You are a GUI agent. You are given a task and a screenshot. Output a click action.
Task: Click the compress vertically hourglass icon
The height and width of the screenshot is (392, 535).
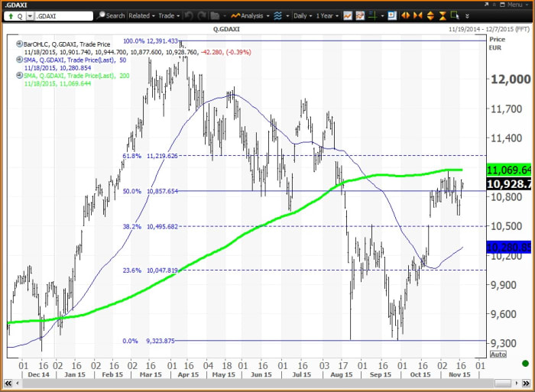(443, 16)
